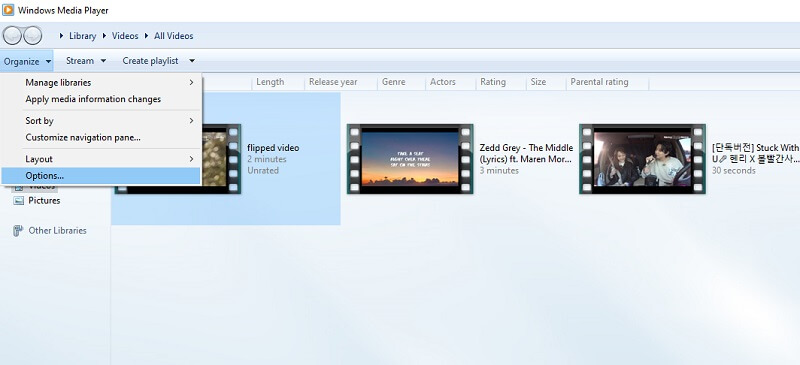Choose Customize navigation pane...
Image resolution: width=800 pixels, height=365 pixels.
(x=101, y=137)
